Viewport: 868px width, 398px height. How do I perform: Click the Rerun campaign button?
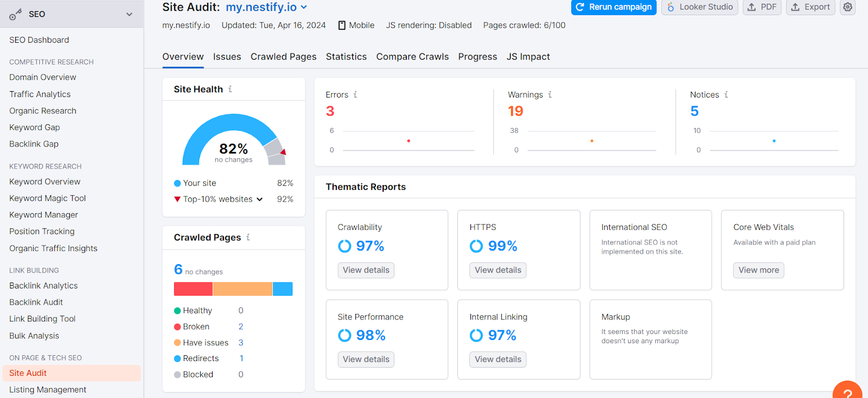614,7
